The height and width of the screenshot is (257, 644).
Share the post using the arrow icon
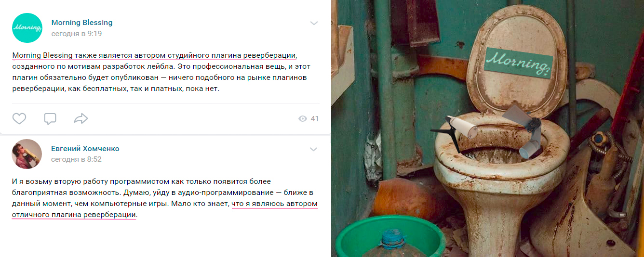[x=81, y=118]
